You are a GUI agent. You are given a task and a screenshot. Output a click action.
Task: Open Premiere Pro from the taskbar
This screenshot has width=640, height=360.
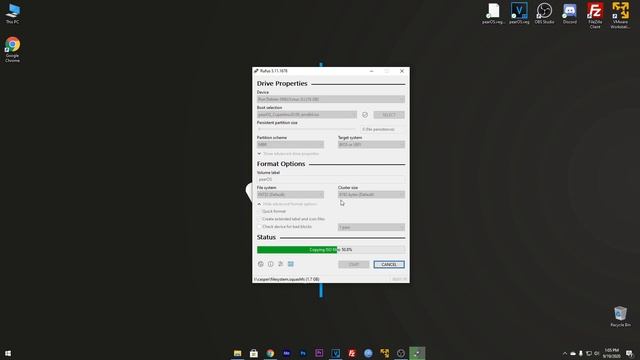pos(319,353)
